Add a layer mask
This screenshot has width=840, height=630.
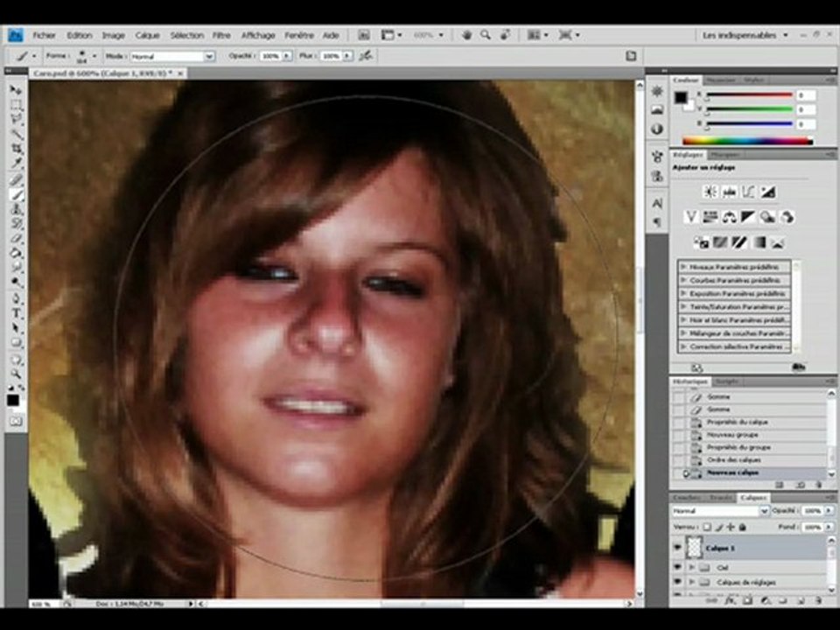point(747,600)
